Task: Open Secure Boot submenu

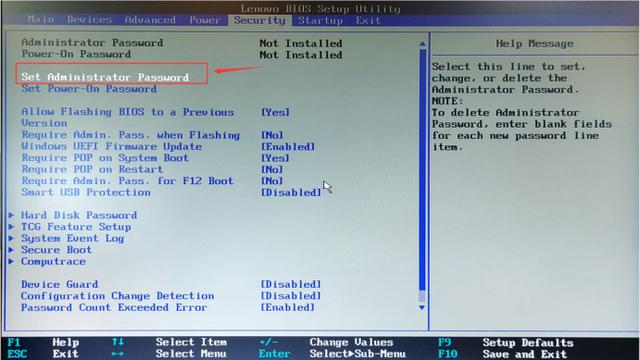Action: click(56, 249)
